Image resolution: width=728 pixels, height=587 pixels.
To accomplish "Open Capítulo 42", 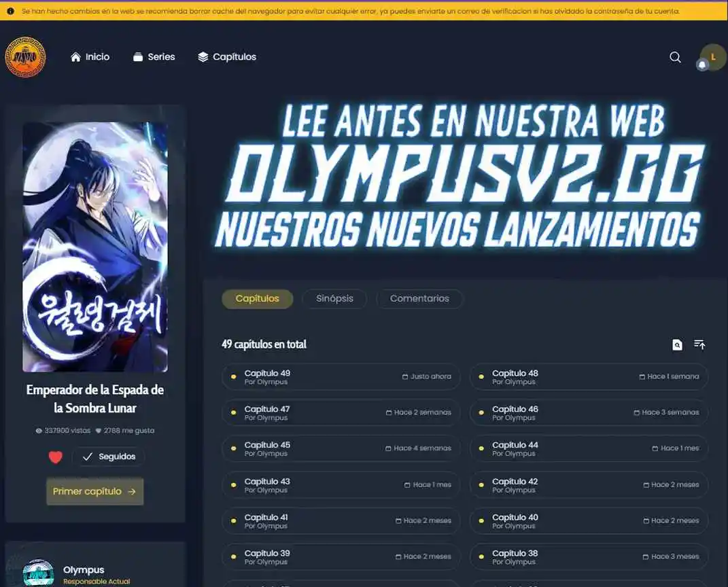I will (x=589, y=485).
